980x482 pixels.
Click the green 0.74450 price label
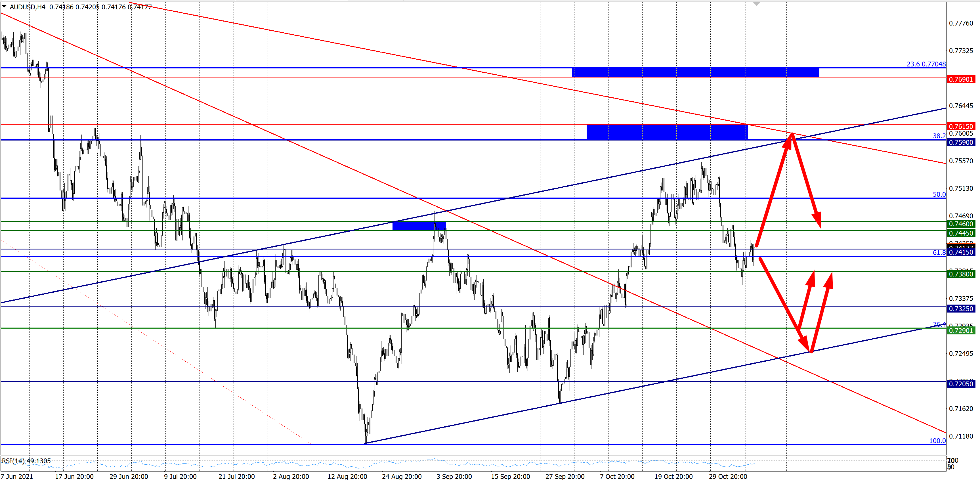point(961,233)
